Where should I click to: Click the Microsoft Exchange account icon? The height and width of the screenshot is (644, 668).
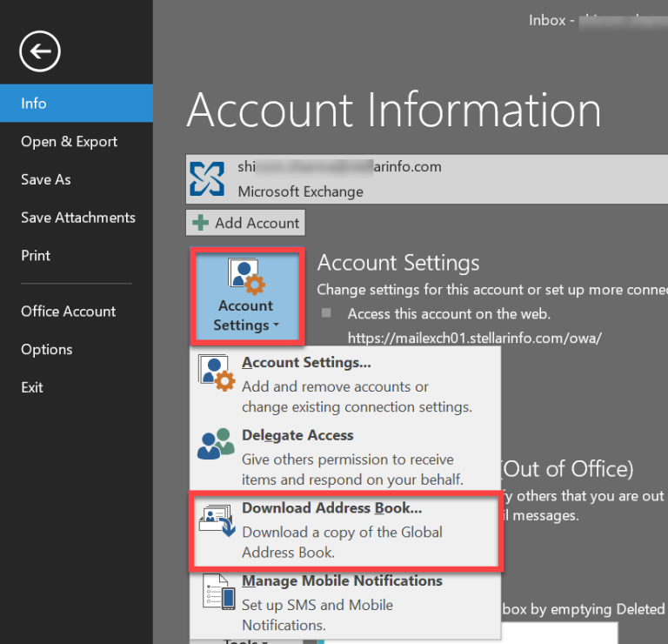click(207, 179)
